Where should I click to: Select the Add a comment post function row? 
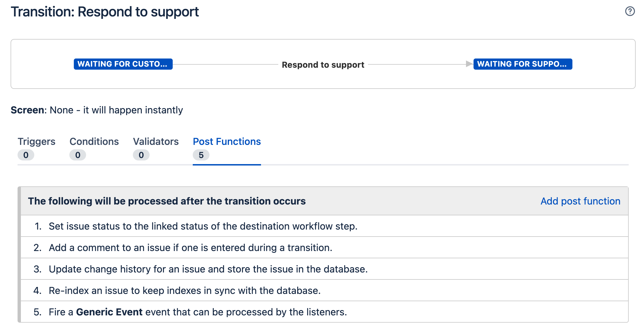click(x=190, y=248)
